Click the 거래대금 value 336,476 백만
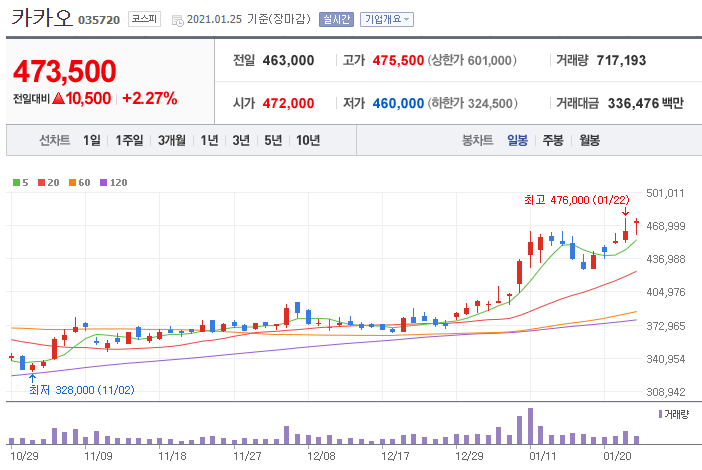Screen dimensions: 702x470 tap(646, 103)
